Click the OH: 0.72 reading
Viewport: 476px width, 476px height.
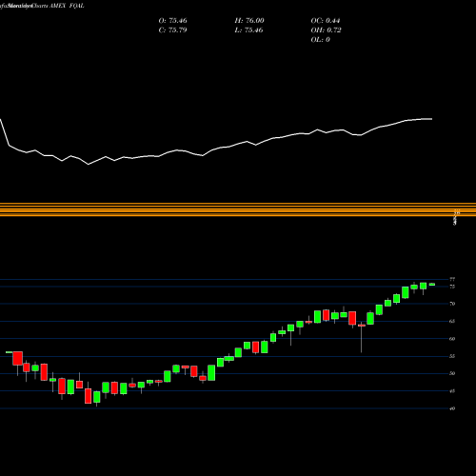(x=326, y=30)
